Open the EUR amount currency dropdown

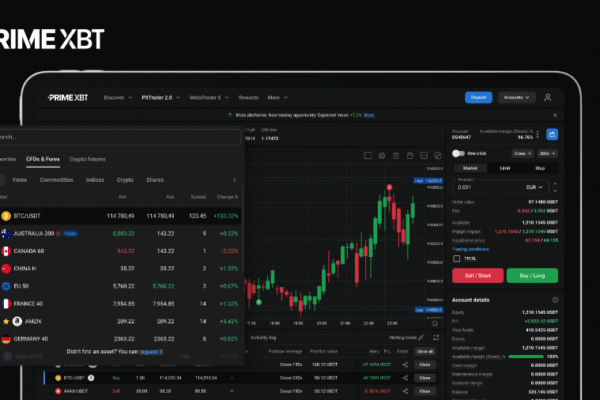[x=534, y=188]
